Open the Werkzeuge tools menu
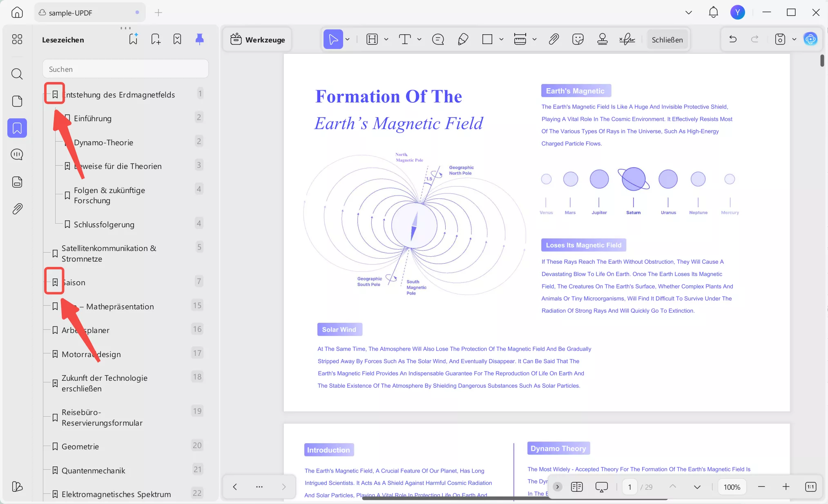The image size is (828, 504). pos(257,40)
